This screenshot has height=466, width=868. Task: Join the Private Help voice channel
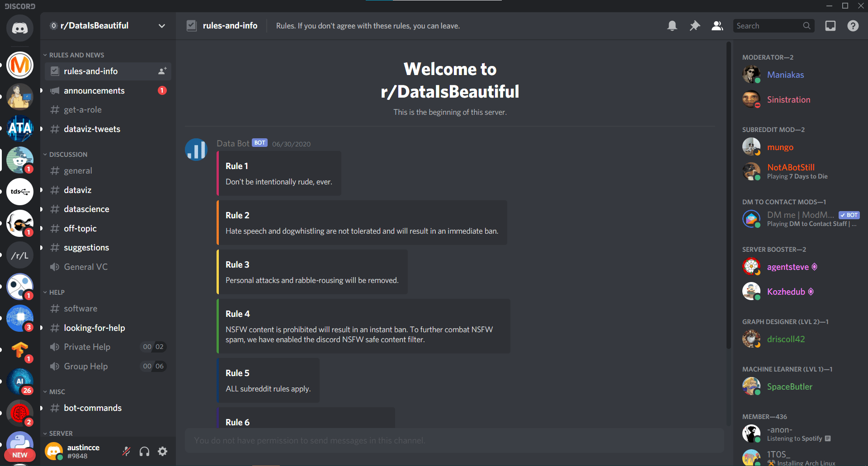coord(108,347)
